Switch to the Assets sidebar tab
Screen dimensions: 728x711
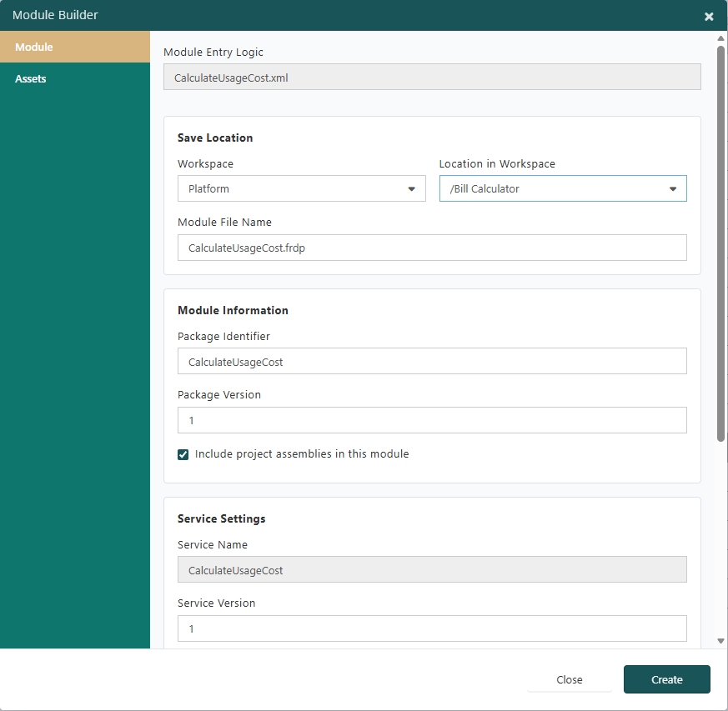[x=75, y=78]
